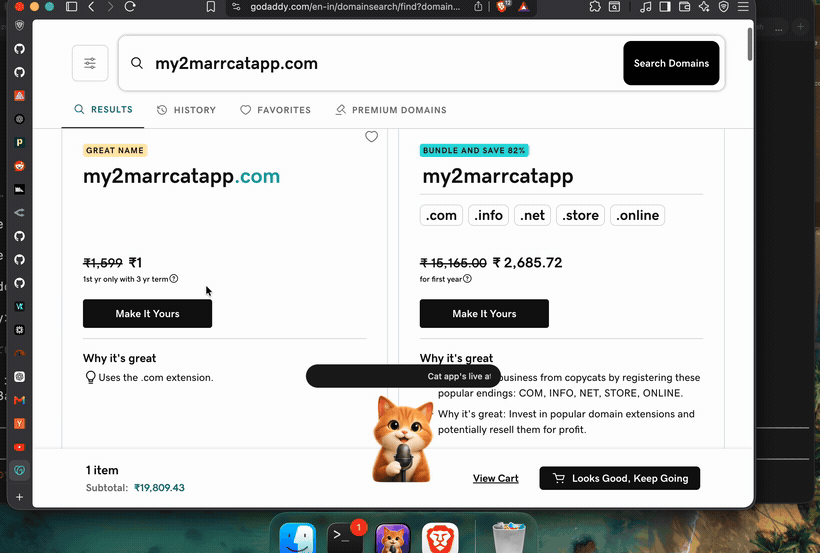This screenshot has width=820, height=553.
Task: Add a new tab with plus icon
Action: [x=19, y=497]
